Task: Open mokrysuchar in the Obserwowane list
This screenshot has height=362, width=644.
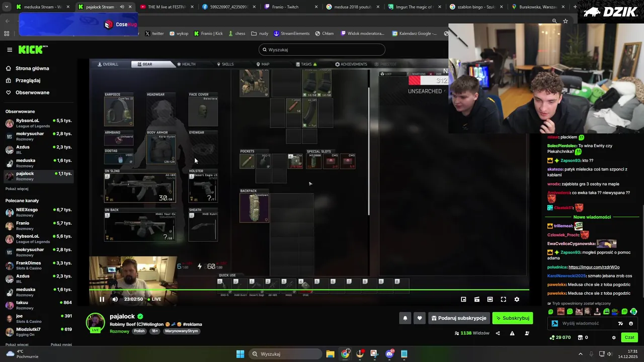Action: (x=38, y=136)
